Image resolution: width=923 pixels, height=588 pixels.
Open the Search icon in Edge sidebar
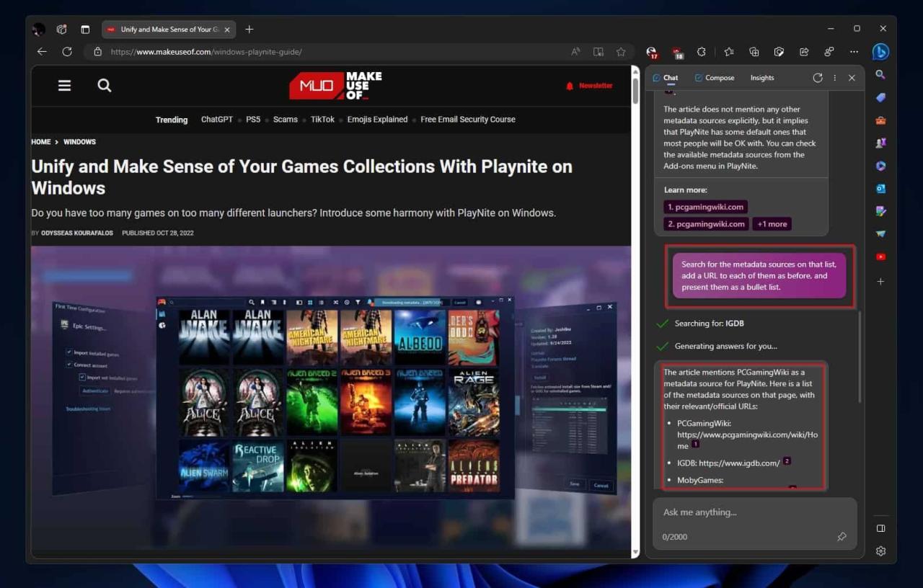(x=880, y=75)
